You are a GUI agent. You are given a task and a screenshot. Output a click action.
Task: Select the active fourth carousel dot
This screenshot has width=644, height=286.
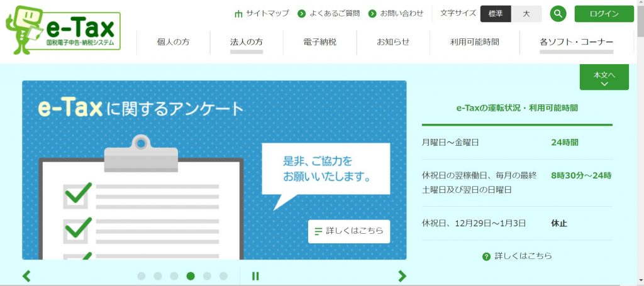pyautogui.click(x=191, y=276)
